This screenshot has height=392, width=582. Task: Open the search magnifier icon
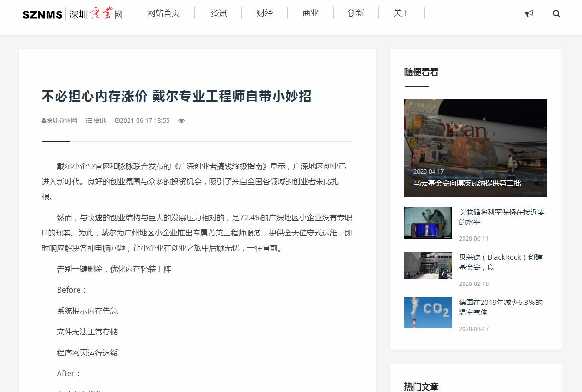tap(556, 14)
